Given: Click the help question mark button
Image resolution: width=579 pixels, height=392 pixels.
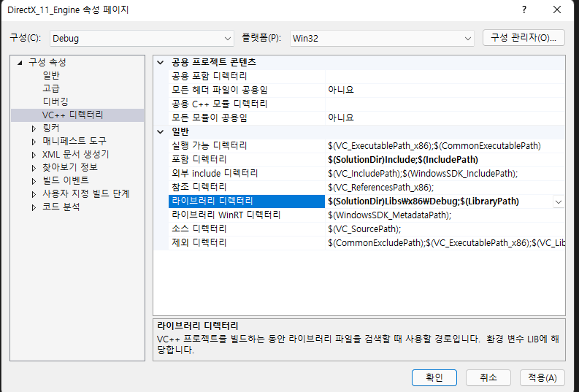Looking at the screenshot, I should coord(524,10).
